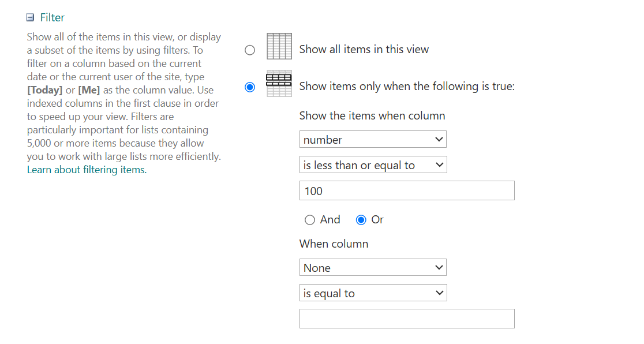The width and height of the screenshot is (644, 344).
Task: Click the empty second filter value field
Action: (x=407, y=319)
